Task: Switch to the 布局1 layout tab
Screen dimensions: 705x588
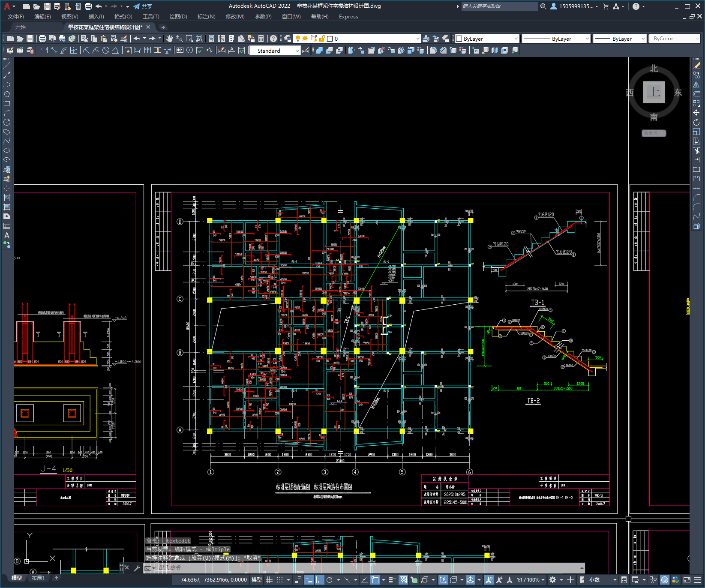Action: pos(38,578)
